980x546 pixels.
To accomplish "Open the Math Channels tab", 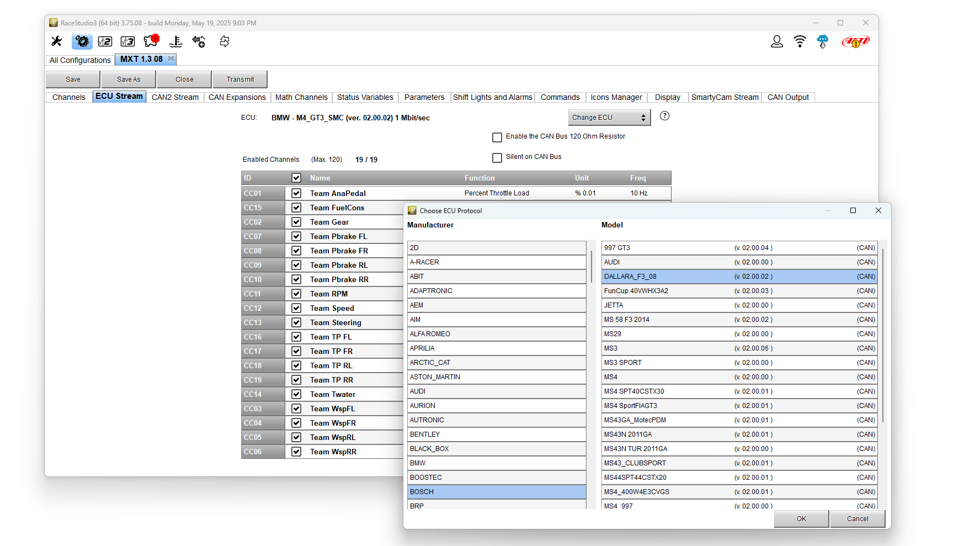I will [301, 97].
